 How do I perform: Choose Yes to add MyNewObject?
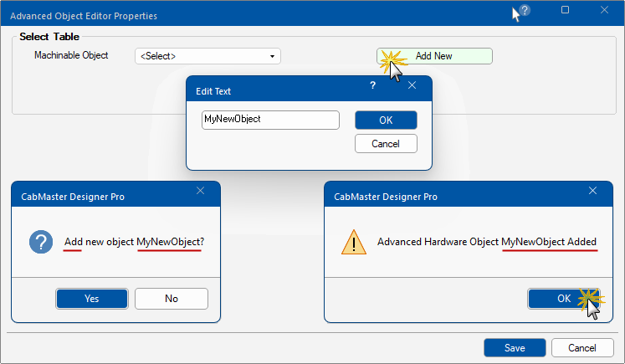coord(92,299)
